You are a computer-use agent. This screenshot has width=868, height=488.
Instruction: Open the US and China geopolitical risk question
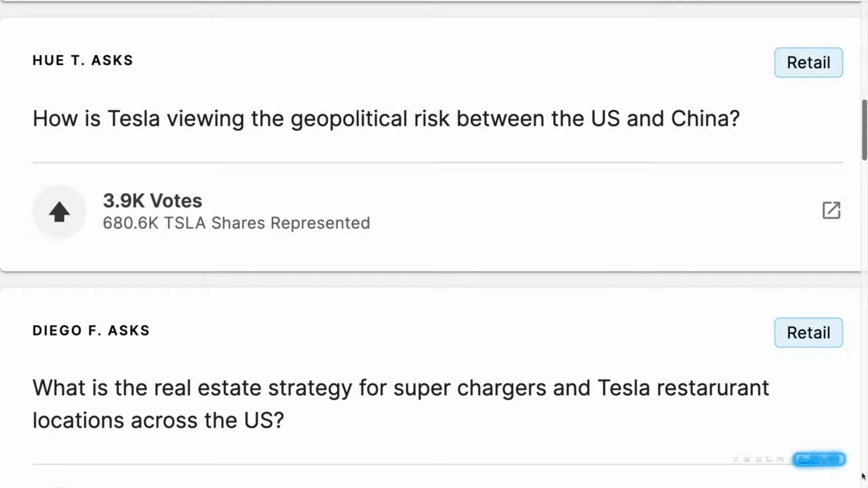386,119
